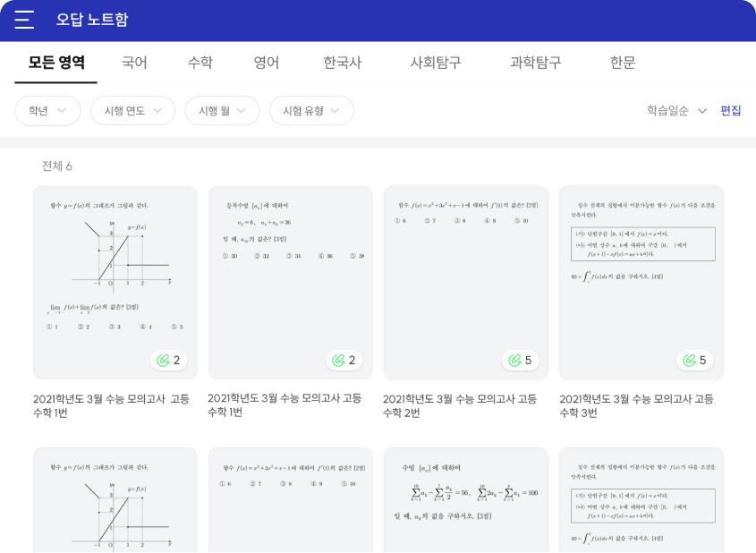
Task: Expand the 학년 filter dropdown
Action: pos(47,111)
